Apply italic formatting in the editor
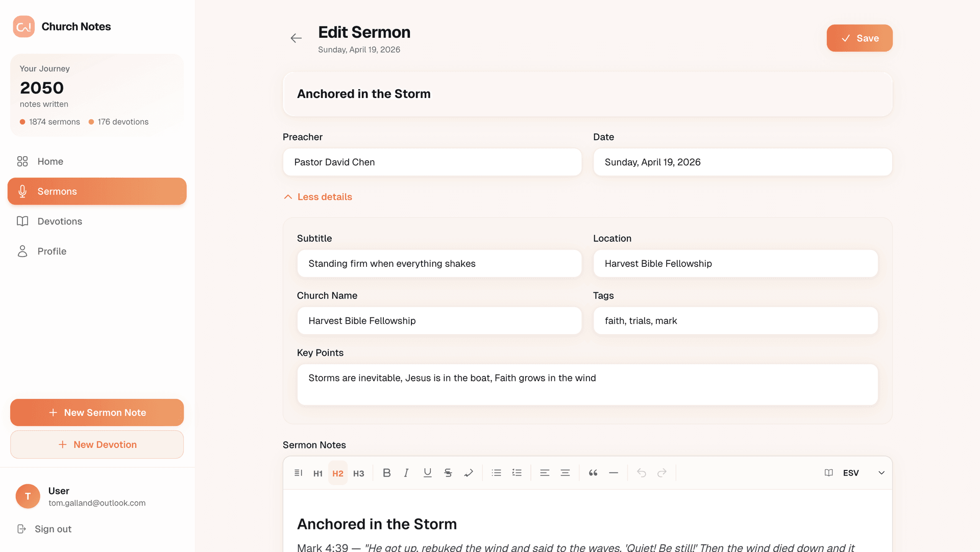 tap(406, 473)
